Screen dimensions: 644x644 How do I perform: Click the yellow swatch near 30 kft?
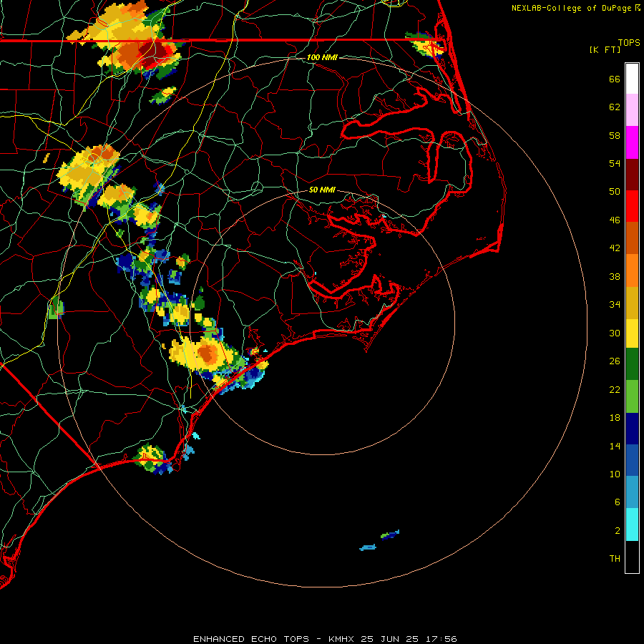pyautogui.click(x=632, y=333)
